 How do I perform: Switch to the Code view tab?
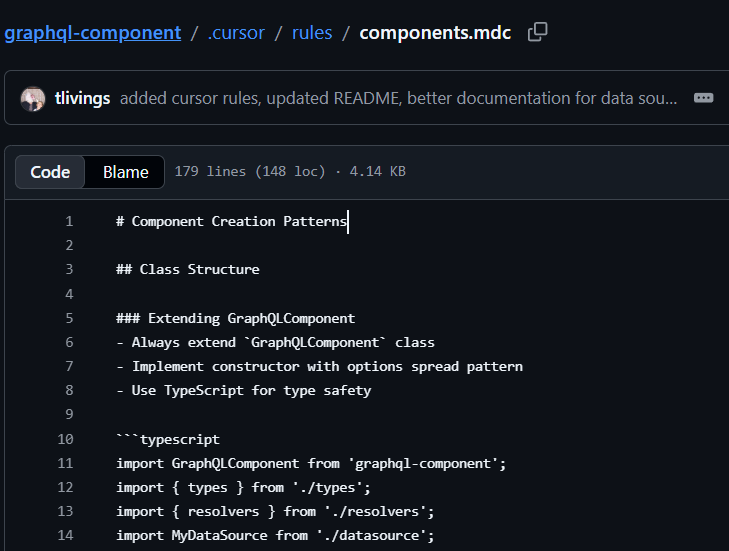pyautogui.click(x=50, y=172)
